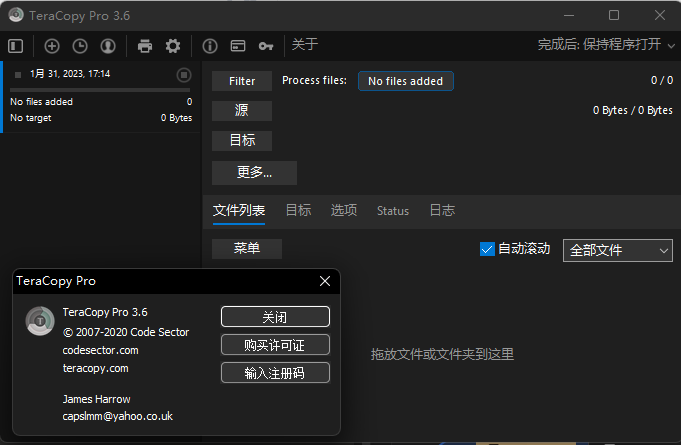The height and width of the screenshot is (445, 681).
Task: Click the info circle icon
Action: tap(210, 46)
